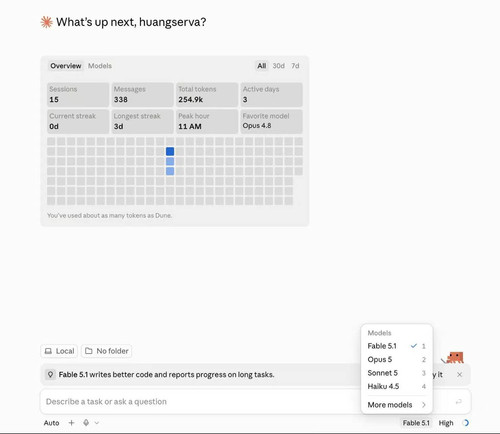500x434 pixels.
Task: Open the Auto mode selector
Action: (51, 423)
